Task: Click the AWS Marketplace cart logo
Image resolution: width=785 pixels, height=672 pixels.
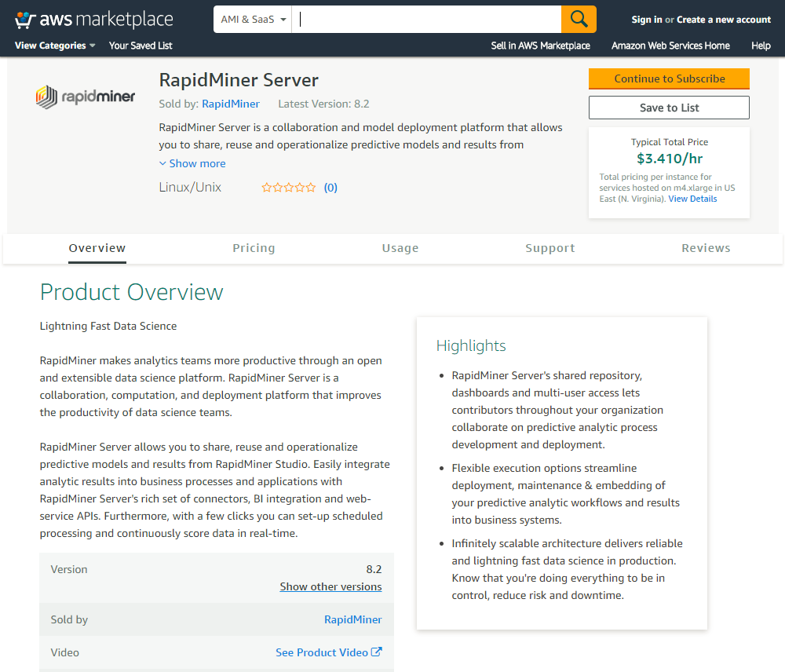Action: [x=93, y=20]
